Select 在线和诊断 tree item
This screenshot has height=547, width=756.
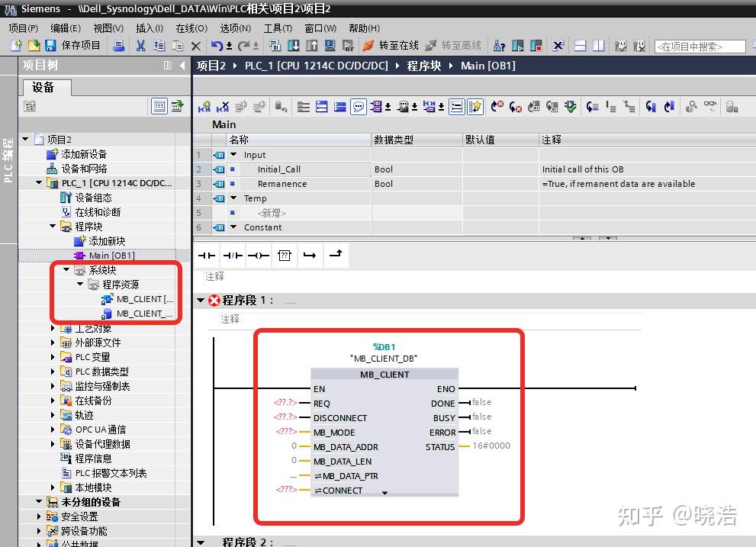(x=98, y=212)
